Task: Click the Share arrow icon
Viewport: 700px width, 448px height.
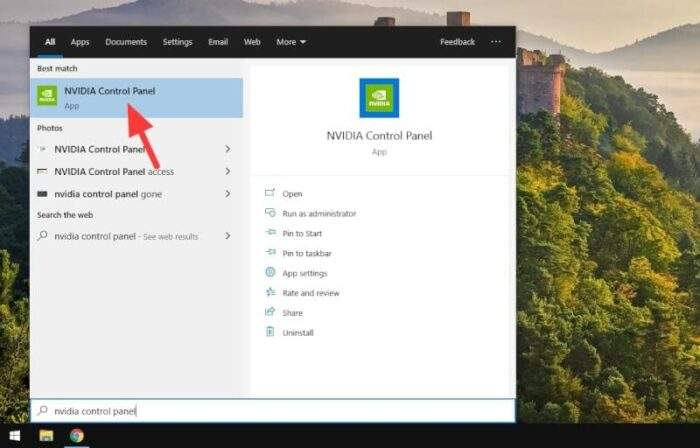Action: pos(270,311)
